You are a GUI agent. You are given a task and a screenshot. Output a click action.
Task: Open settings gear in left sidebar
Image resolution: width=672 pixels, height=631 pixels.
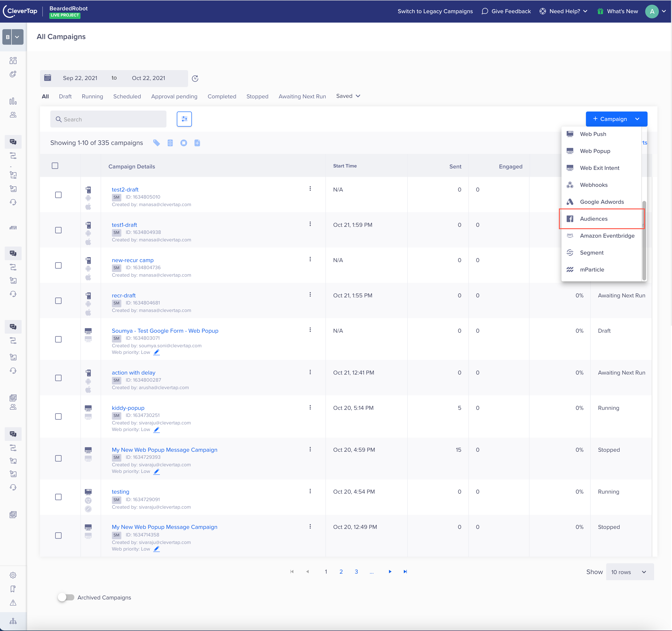coord(13,575)
